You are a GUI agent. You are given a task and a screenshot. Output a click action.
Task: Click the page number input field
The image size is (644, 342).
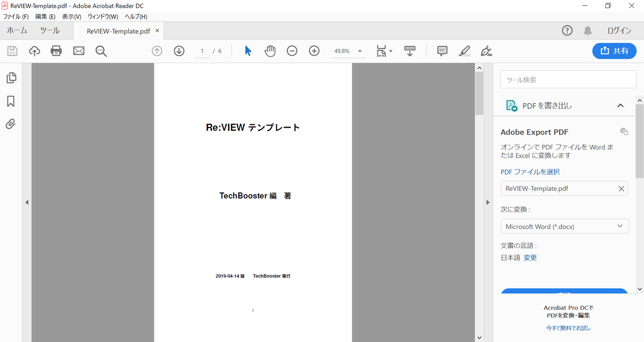coord(202,51)
